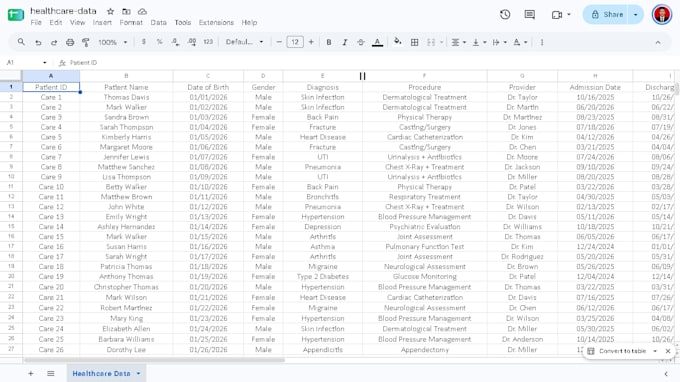The width and height of the screenshot is (680, 382).
Task: Open the Help menu
Action: pyautogui.click(x=249, y=23)
